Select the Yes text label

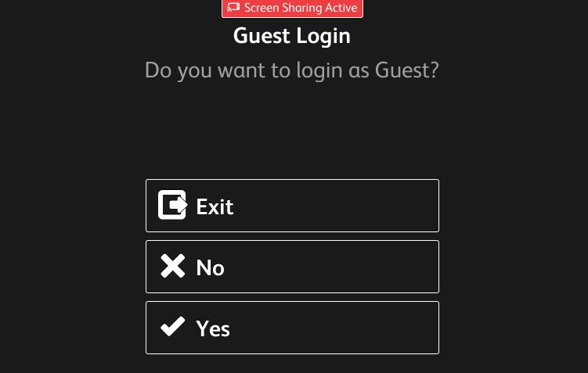click(x=213, y=328)
